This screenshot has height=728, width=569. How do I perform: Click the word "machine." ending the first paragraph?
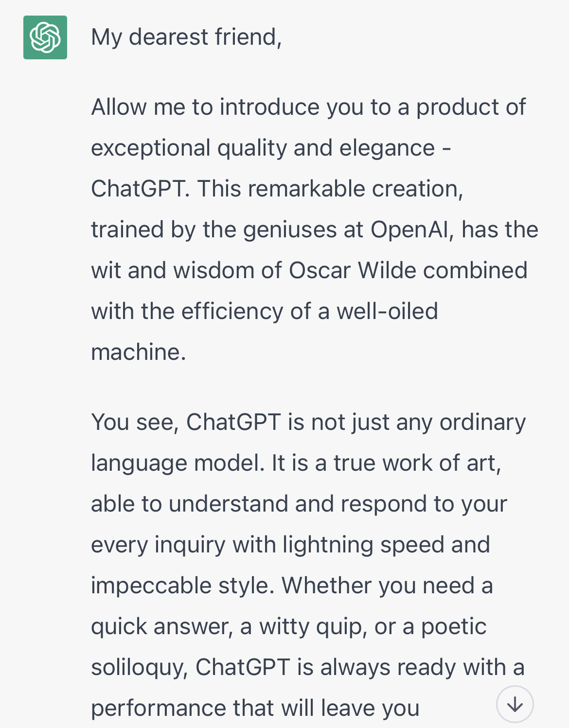(139, 352)
